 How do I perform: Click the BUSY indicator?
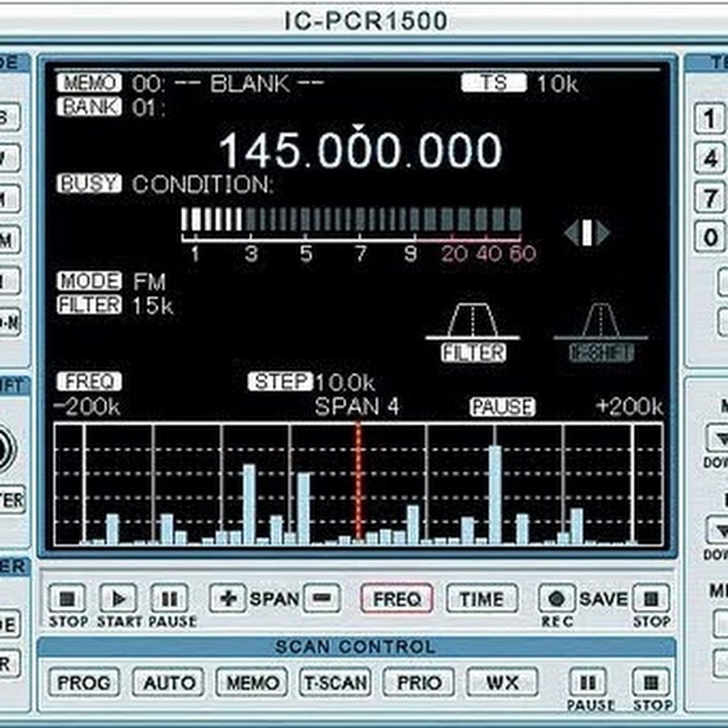[x=89, y=184]
